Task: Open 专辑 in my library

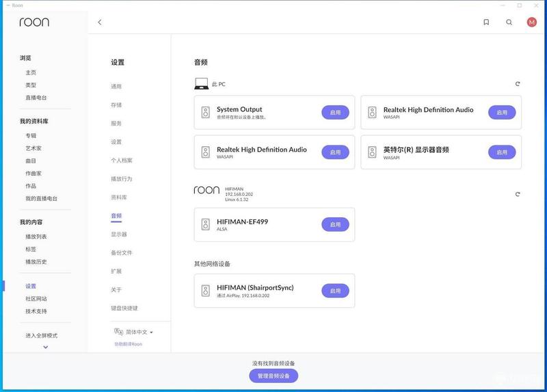Action: point(31,135)
